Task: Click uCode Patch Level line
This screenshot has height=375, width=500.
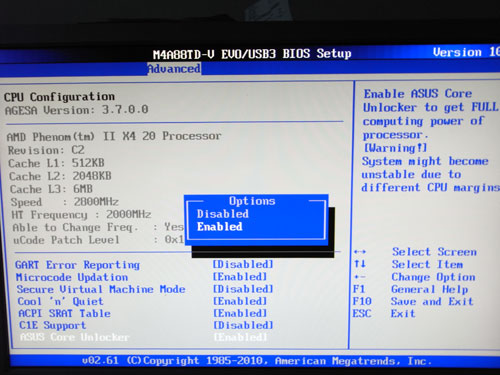Action: tap(98, 240)
